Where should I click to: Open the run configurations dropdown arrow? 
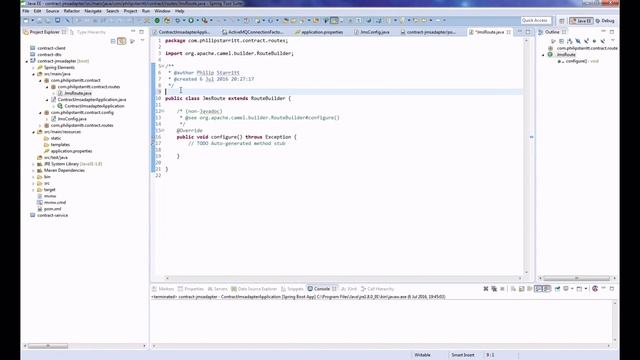(x=197, y=20)
